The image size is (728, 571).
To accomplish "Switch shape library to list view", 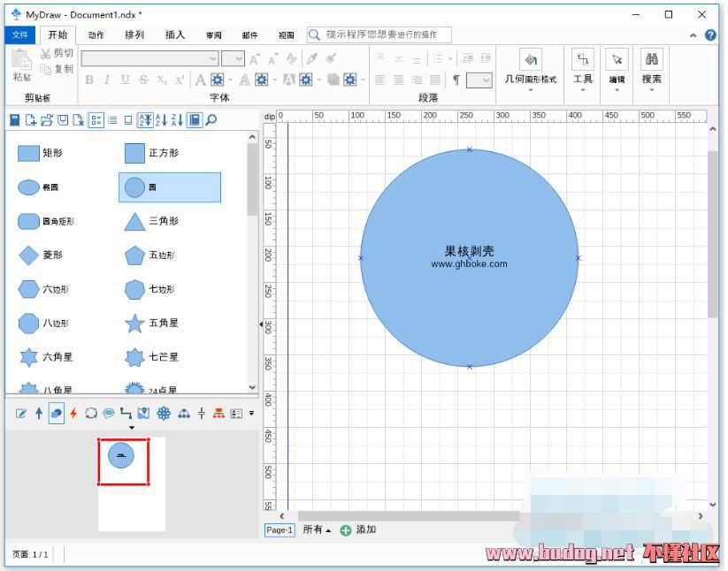I will (112, 120).
